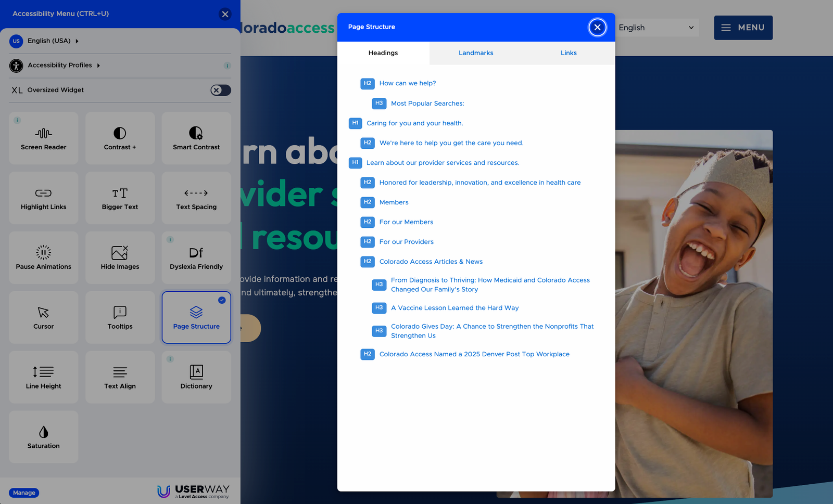Turn on Contrast + mode
The width and height of the screenshot is (833, 504).
pyautogui.click(x=120, y=138)
